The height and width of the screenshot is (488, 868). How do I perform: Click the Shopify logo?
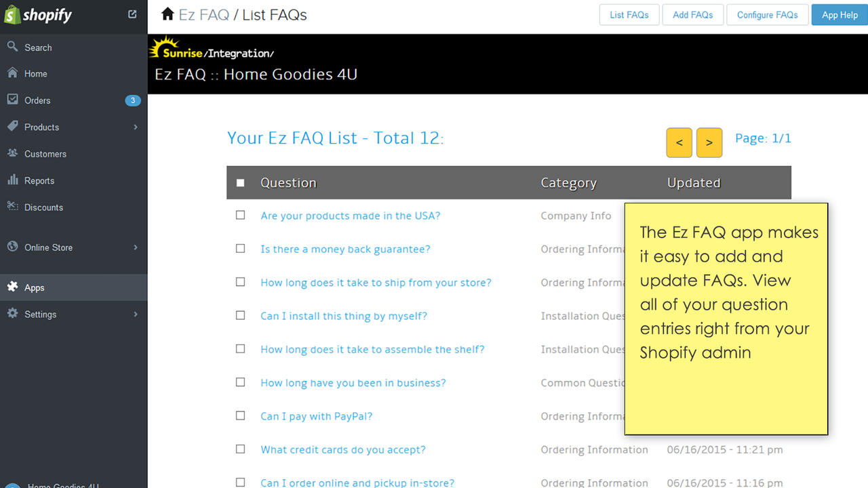37,14
